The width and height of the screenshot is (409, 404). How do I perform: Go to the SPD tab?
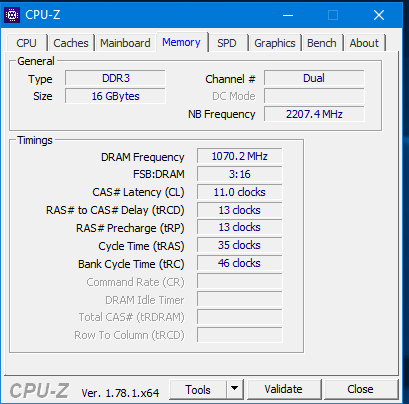(x=227, y=43)
